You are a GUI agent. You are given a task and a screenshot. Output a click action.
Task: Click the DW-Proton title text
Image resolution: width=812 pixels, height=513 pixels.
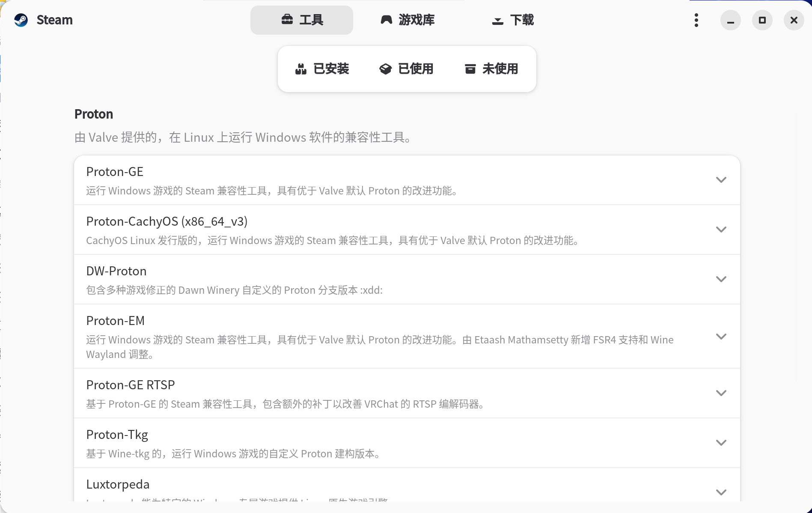[116, 271]
